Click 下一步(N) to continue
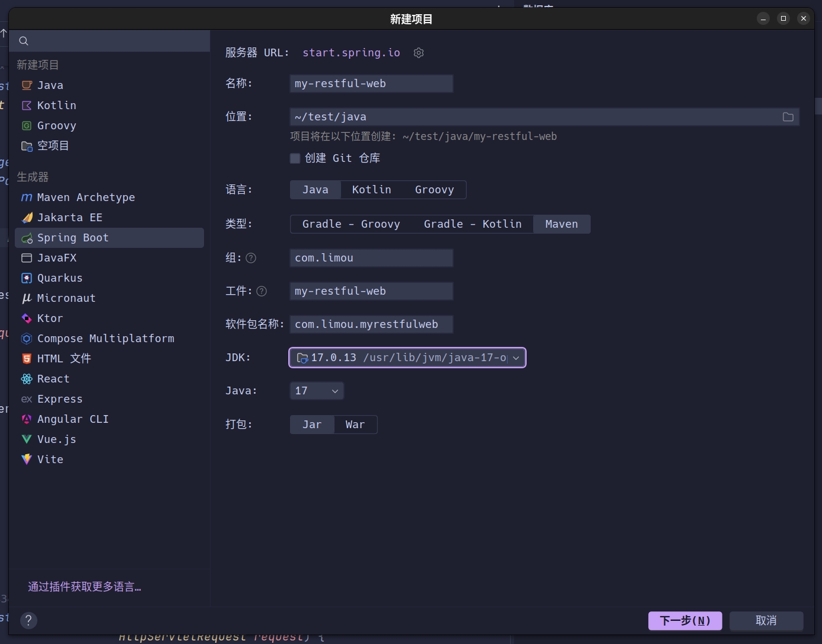Screen dimensions: 822x644 tap(685, 621)
